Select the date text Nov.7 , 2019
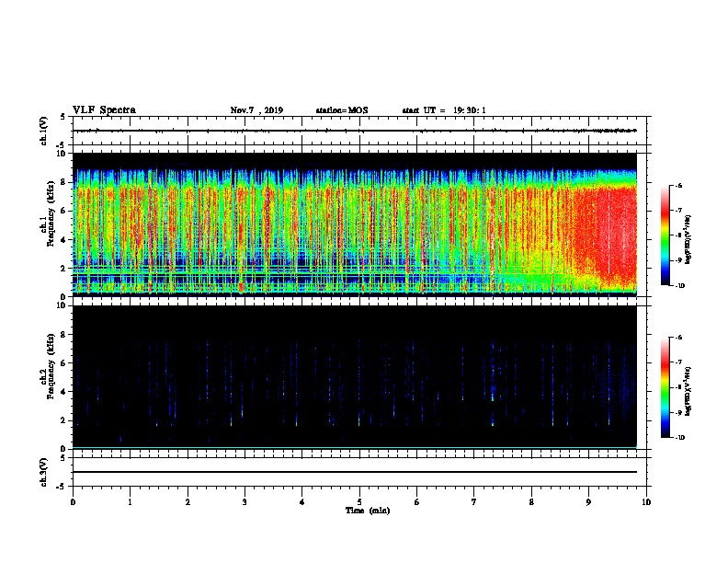 [256, 110]
